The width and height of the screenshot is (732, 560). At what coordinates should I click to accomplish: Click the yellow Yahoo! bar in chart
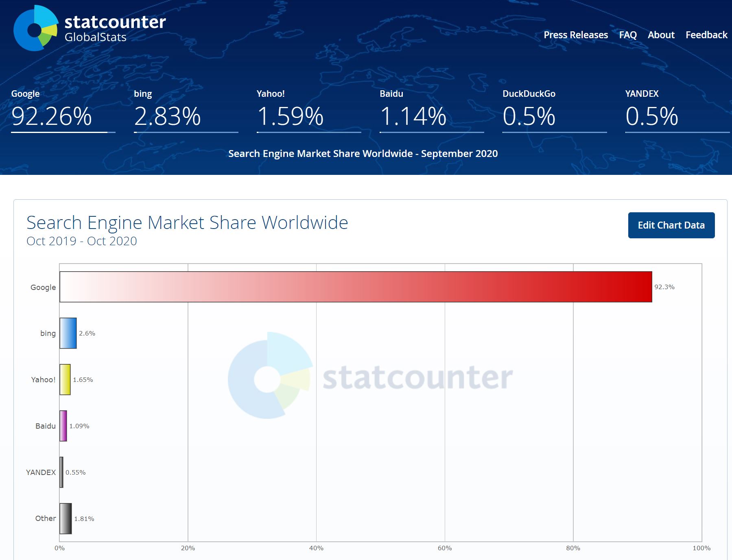(65, 379)
